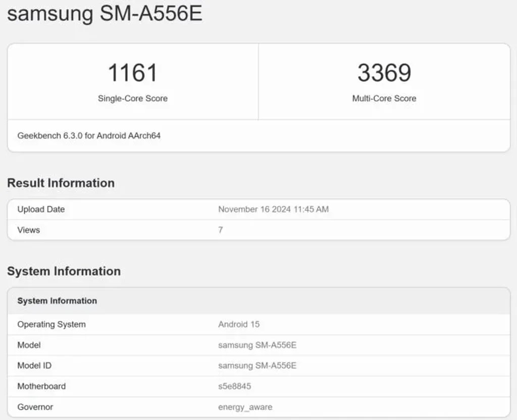Click the System Information inner panel header

[56, 301]
